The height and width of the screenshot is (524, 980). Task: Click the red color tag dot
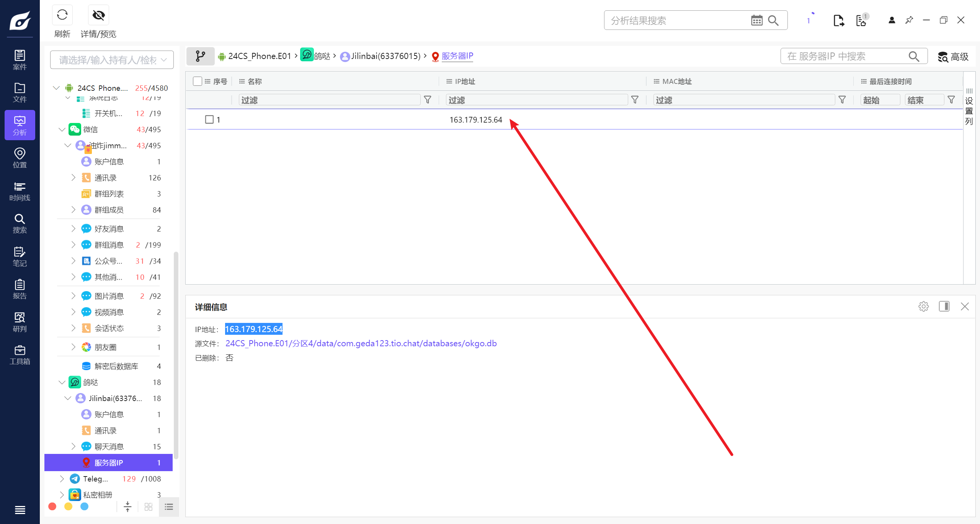(52, 506)
